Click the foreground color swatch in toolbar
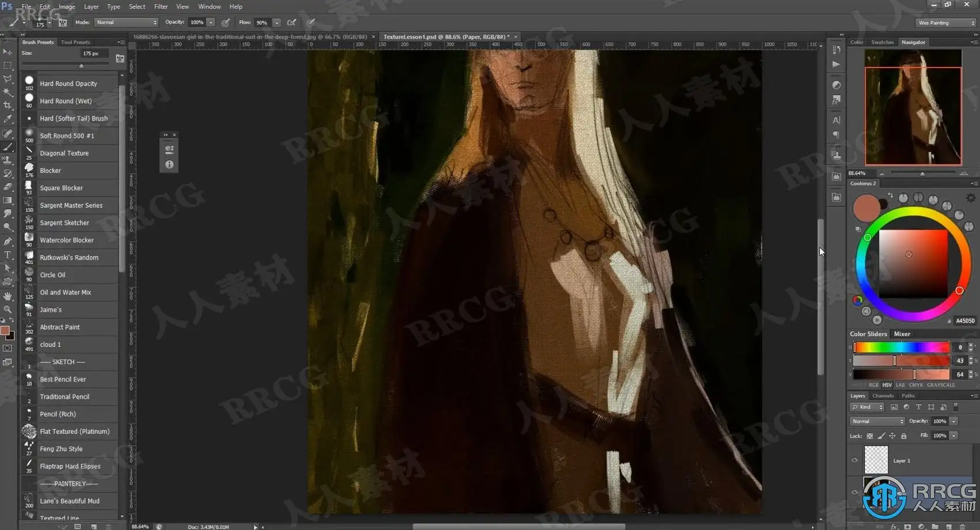980x530 pixels. tap(5, 330)
